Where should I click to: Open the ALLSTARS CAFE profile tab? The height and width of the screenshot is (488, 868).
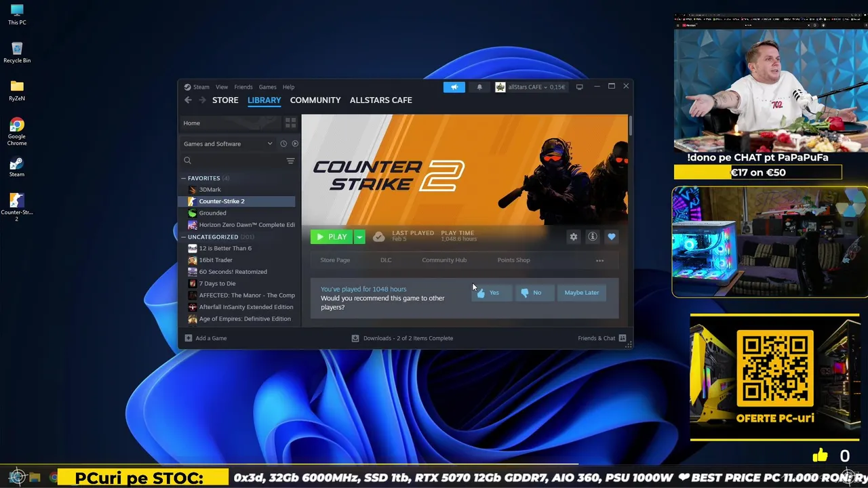[380, 100]
